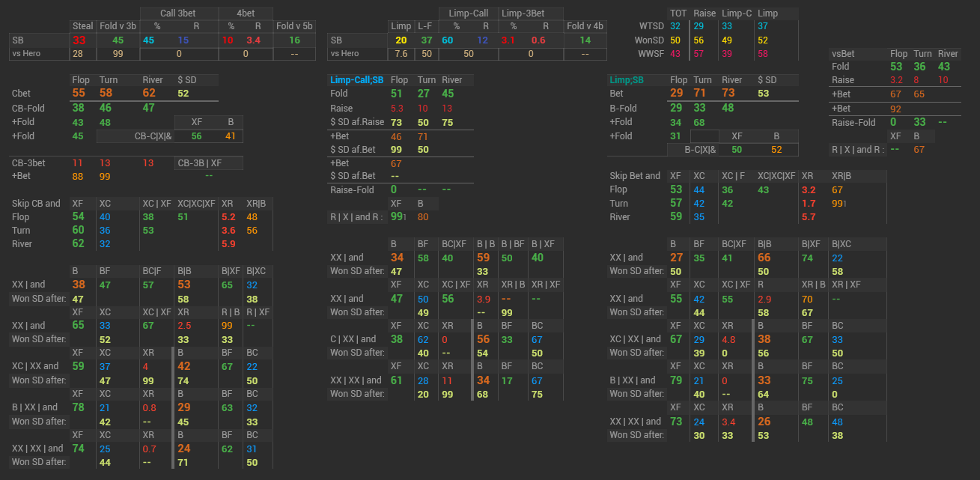Select the Steal column header
This screenshot has height=480, width=980.
coord(82,26)
